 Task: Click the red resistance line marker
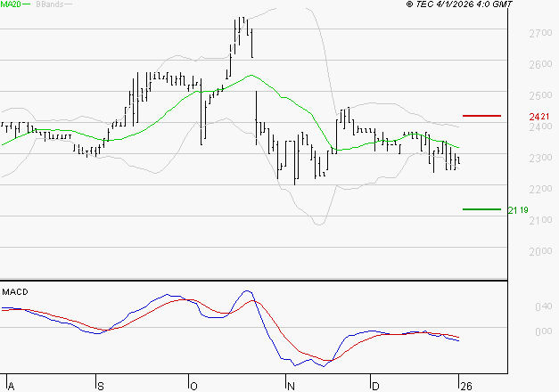481,116
